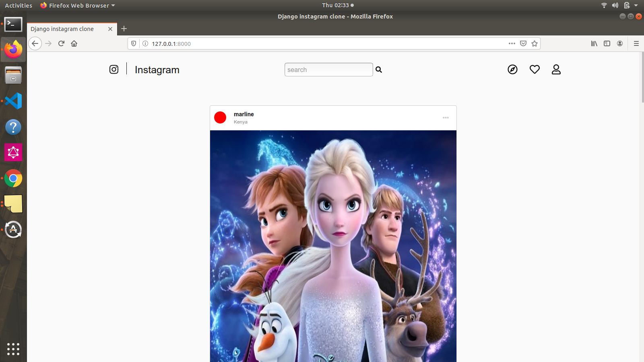644x362 pixels.
Task: Open Software Updater from dock
Action: coord(13,230)
